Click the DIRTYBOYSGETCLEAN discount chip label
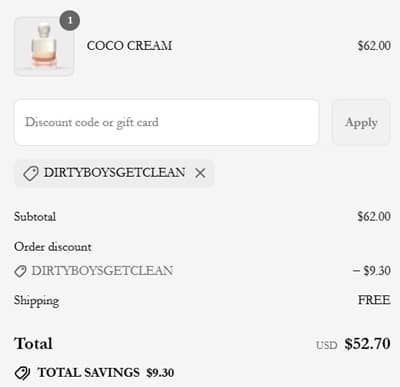 114,173
